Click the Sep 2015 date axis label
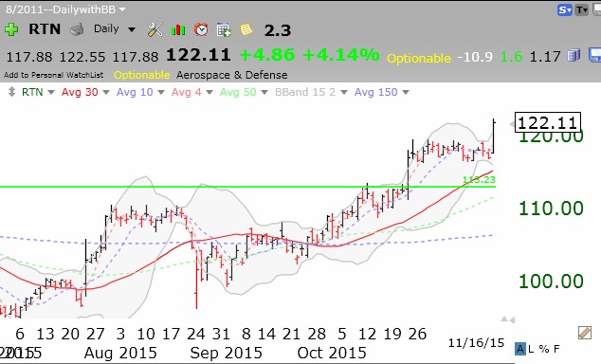This screenshot has width=601, height=364. [227, 353]
